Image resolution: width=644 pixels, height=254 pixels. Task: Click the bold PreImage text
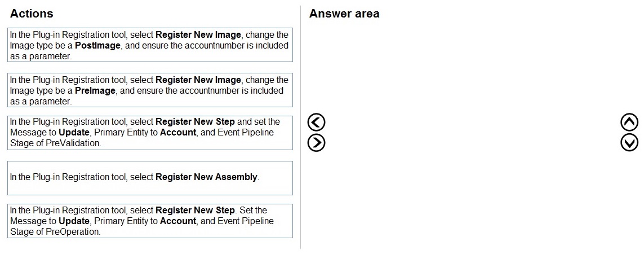(x=95, y=91)
